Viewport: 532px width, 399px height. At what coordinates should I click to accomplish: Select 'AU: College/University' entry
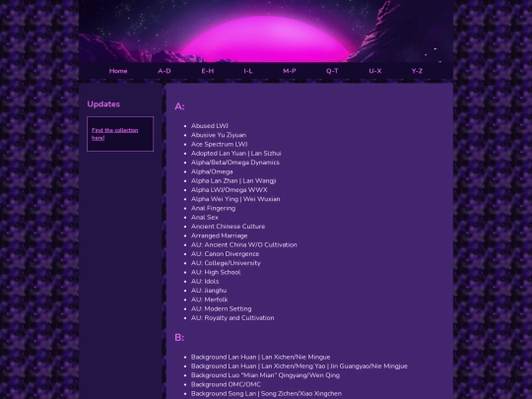point(226,263)
